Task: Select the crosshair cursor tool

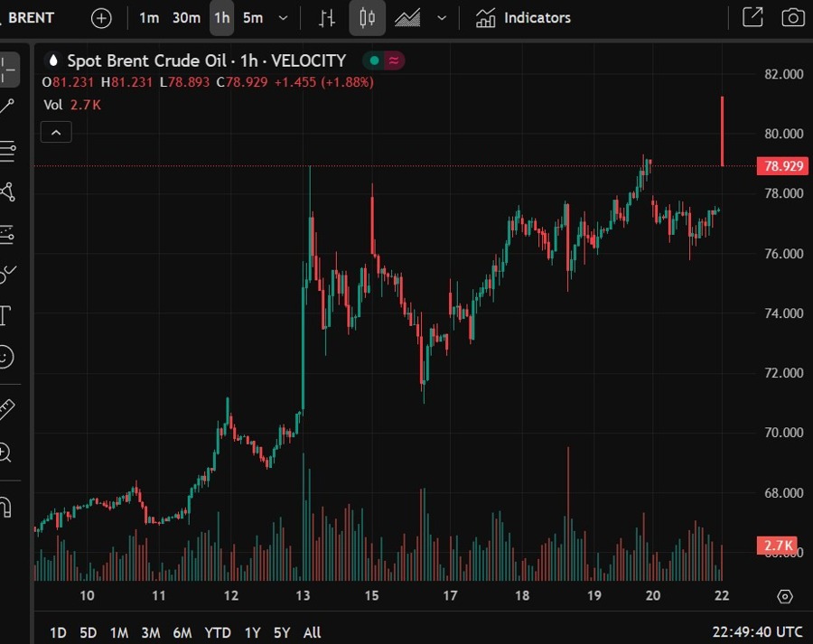Action: [7, 70]
